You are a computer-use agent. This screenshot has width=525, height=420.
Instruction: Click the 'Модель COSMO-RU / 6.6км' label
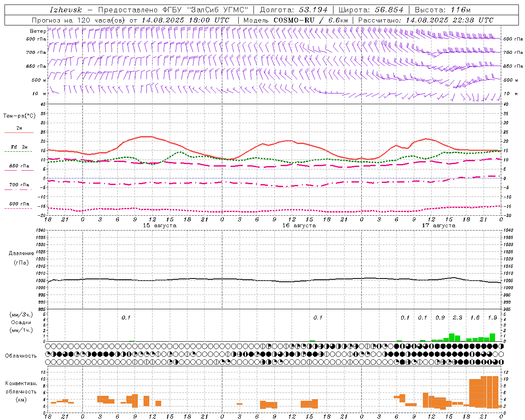point(295,20)
